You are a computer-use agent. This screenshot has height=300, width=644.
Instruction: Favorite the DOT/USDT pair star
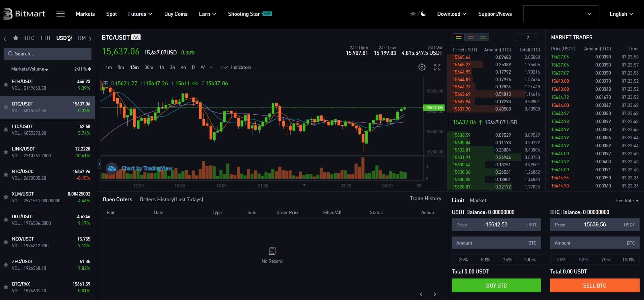point(6,220)
